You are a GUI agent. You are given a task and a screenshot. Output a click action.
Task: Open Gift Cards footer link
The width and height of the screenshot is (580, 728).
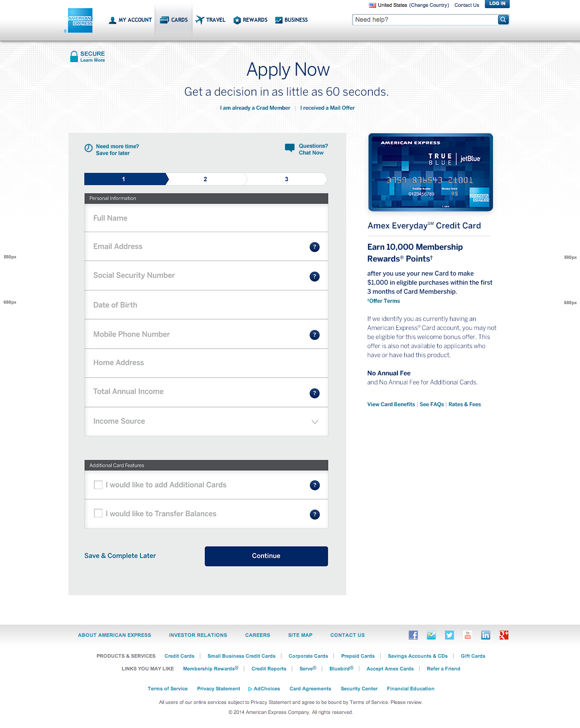click(473, 656)
